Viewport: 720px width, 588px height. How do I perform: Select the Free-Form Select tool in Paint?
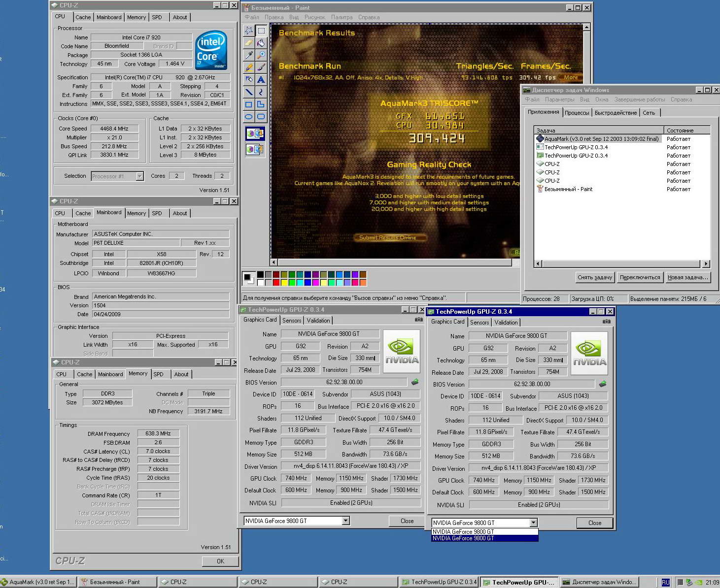click(x=249, y=31)
